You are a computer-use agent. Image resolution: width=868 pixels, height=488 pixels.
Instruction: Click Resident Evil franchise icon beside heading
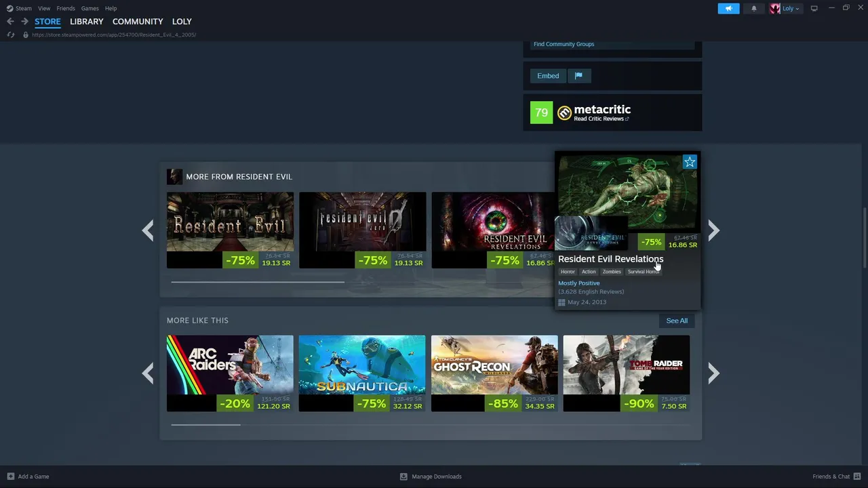(x=174, y=177)
